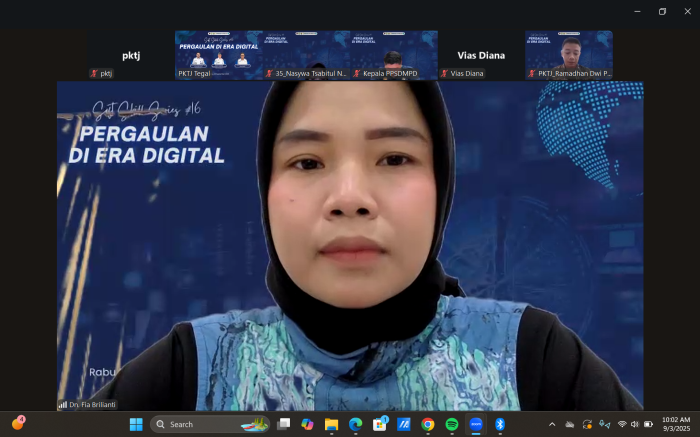Expand hidden system tray icons

[x=552, y=424]
